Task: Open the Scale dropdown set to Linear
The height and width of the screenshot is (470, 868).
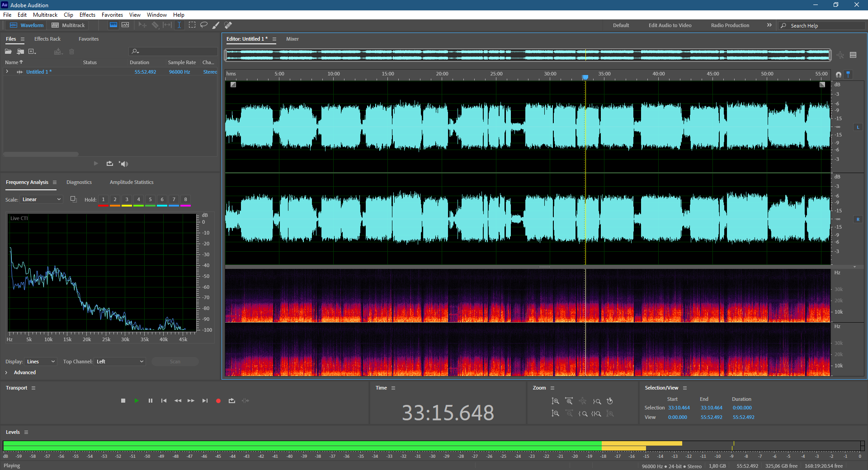Action: point(41,199)
